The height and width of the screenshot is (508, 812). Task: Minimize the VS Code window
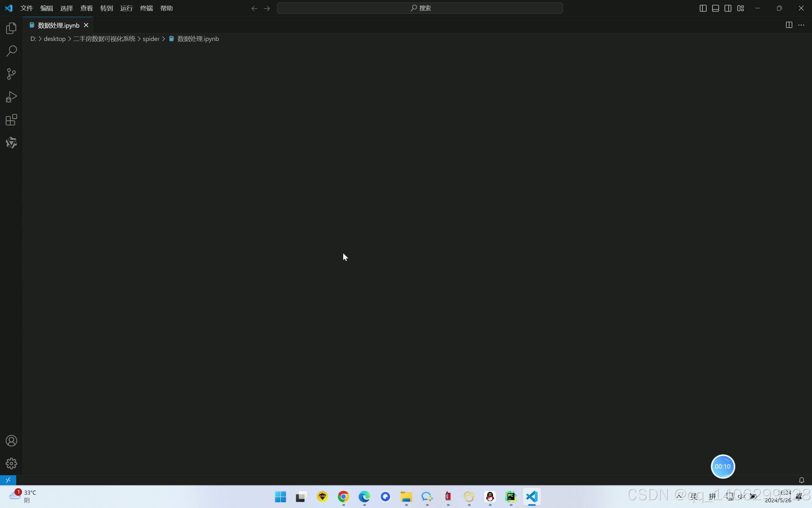(x=757, y=8)
